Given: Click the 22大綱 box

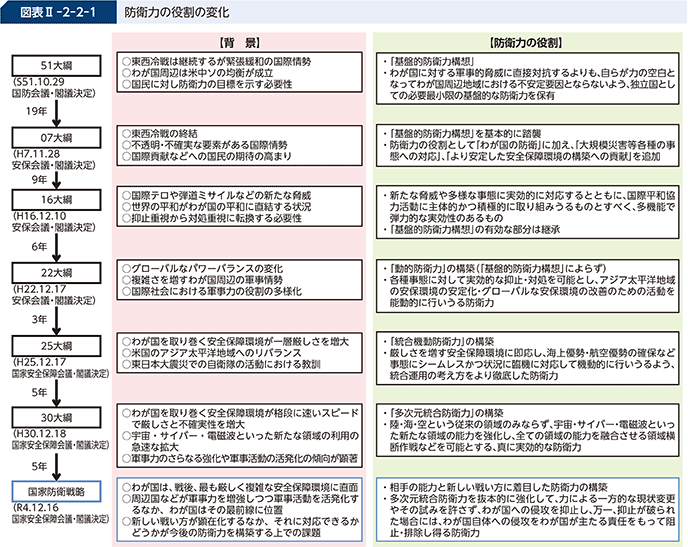Looking at the screenshot, I should click(56, 273).
